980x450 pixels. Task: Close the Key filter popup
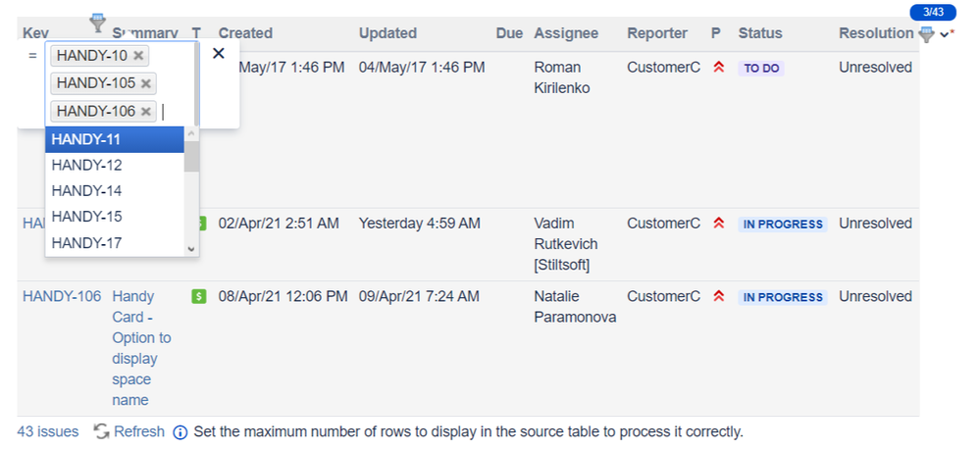[x=218, y=53]
